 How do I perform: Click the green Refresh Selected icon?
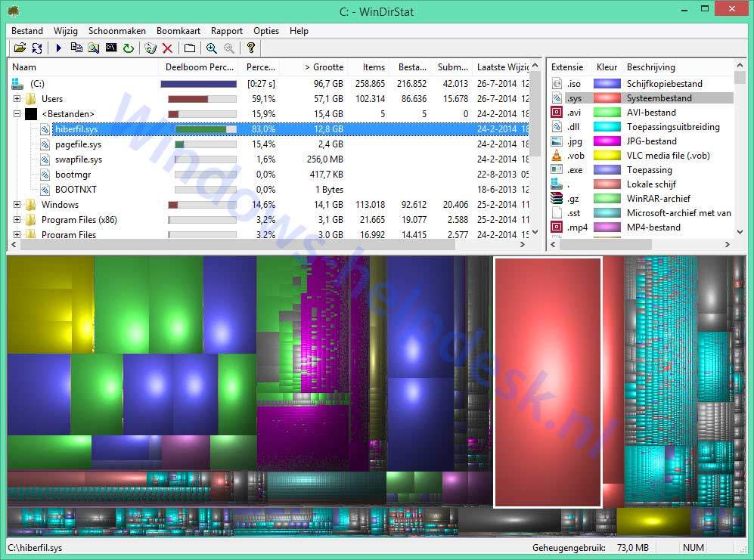pyautogui.click(x=129, y=48)
